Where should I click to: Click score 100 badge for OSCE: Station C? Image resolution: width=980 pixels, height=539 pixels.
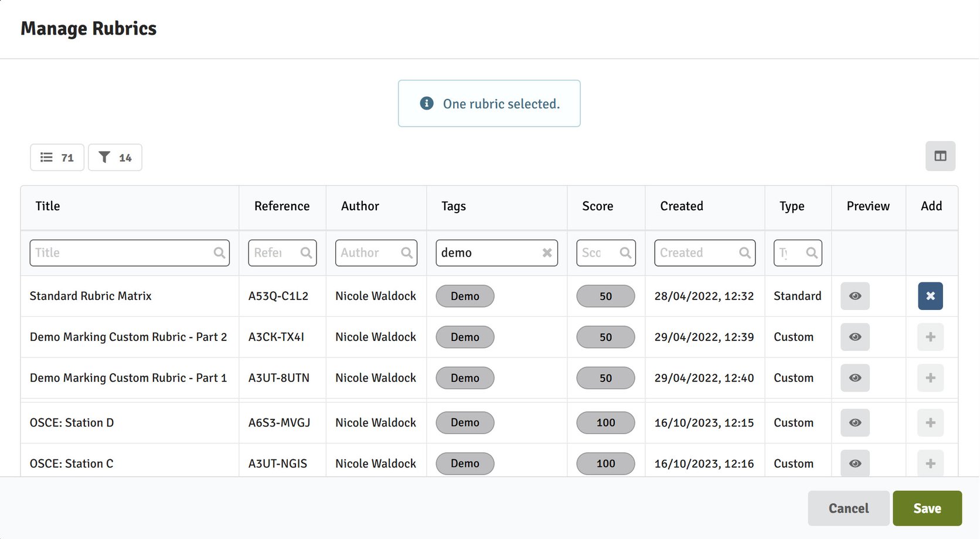[605, 463]
